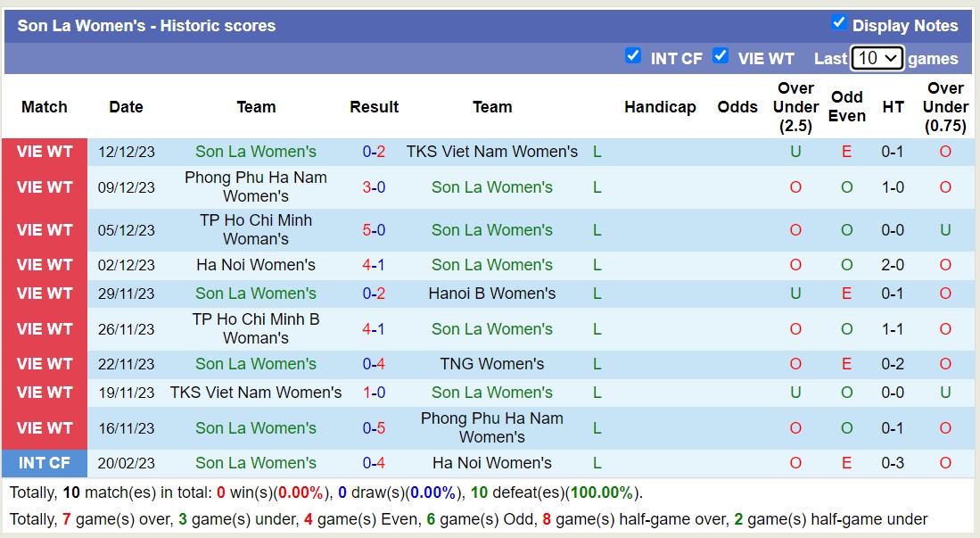This screenshot has width=980, height=538.
Task: Disable the INT CF checkbox
Action: pyautogui.click(x=633, y=55)
